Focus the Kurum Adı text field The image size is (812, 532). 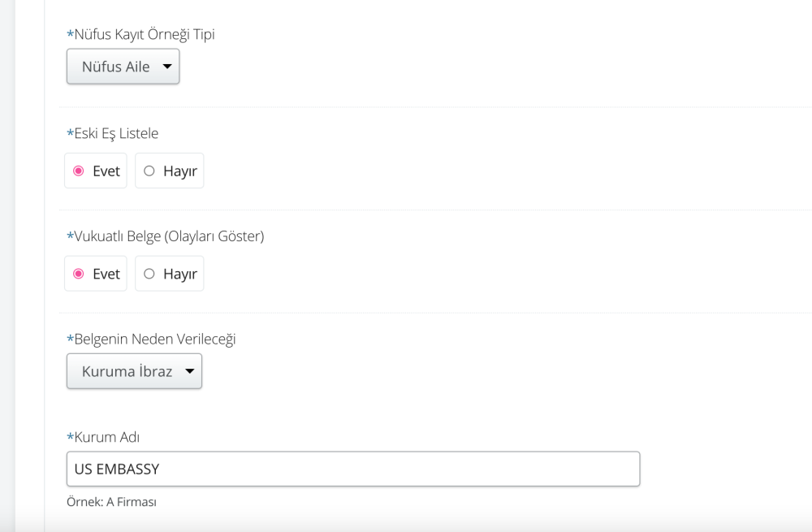pos(353,469)
